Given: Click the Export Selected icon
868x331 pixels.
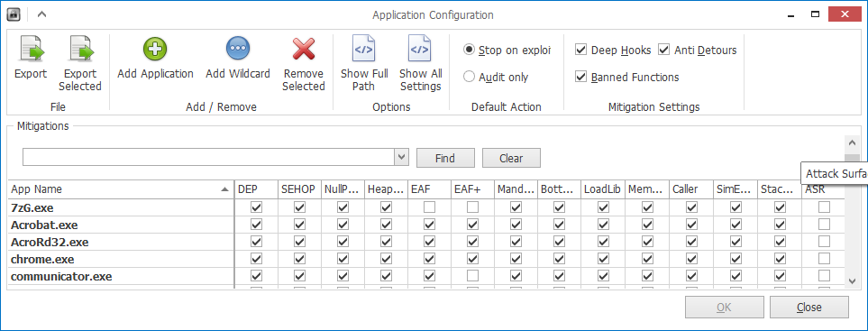Looking at the screenshot, I should [80, 50].
